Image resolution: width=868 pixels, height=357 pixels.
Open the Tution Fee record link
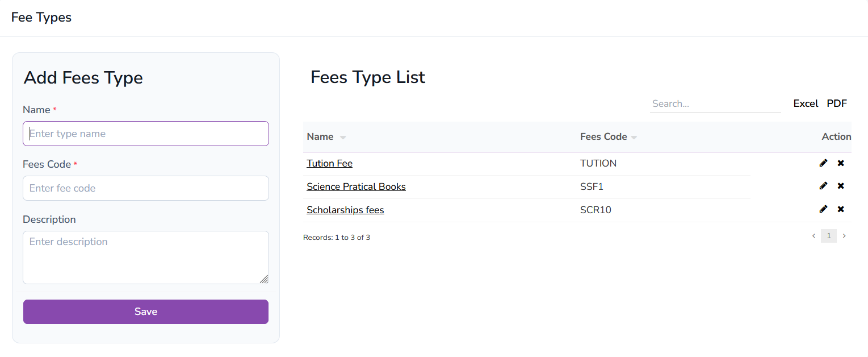click(329, 163)
